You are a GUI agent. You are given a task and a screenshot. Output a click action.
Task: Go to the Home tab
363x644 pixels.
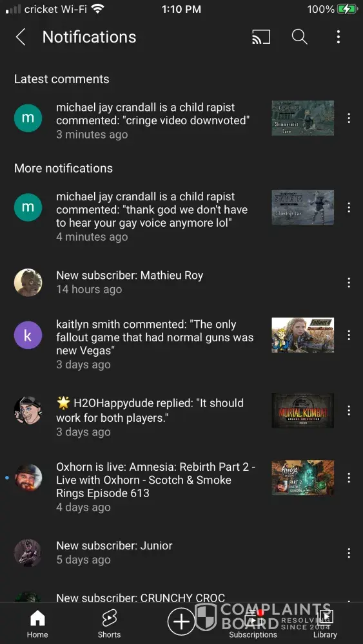[37, 624]
